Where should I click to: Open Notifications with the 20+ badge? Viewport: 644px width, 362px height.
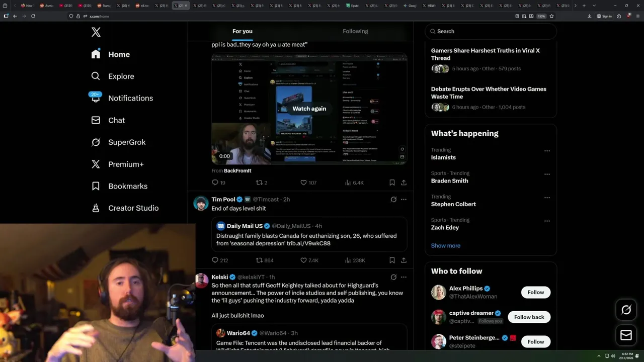point(121,98)
